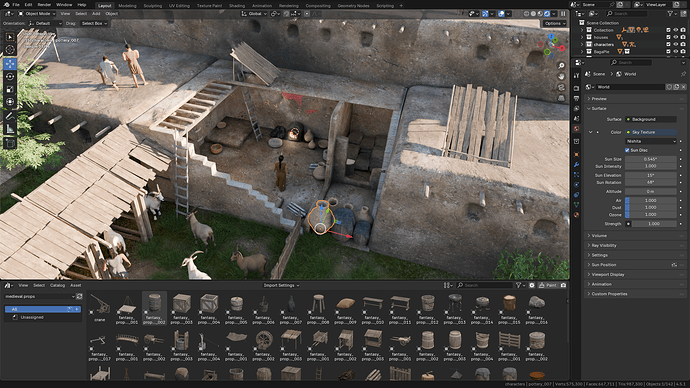The image size is (690, 388).
Task: Switch to the Modeling workspace tab
Action: [x=127, y=6]
